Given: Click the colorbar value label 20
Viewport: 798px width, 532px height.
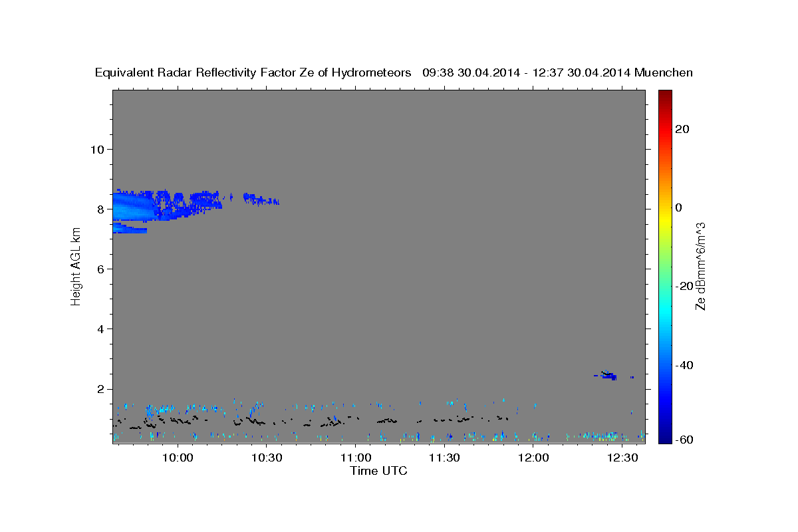Looking at the screenshot, I should pos(682,129).
